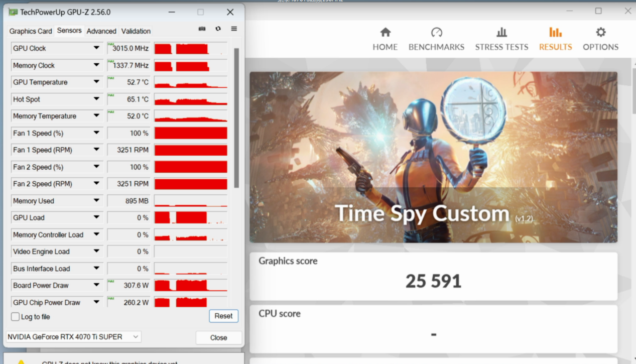Image resolution: width=636 pixels, height=364 pixels.
Task: Enable the Log to file checkbox
Action: [x=16, y=317]
